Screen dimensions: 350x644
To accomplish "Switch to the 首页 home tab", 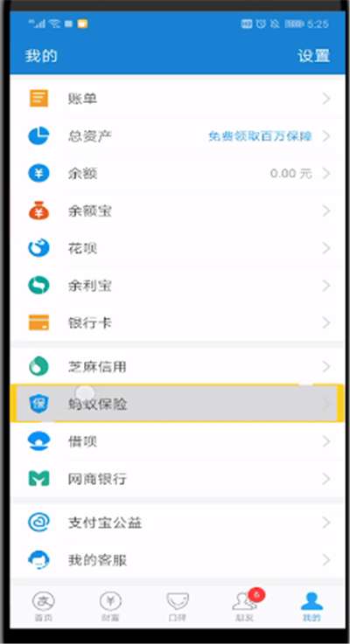I will point(43,606).
